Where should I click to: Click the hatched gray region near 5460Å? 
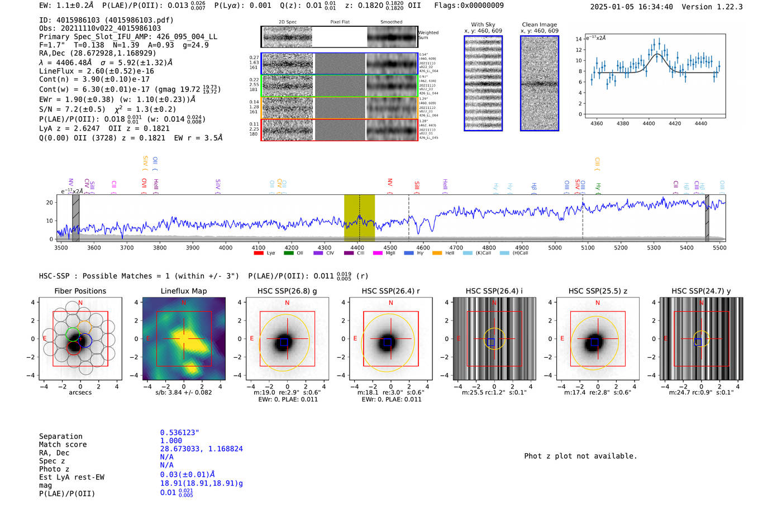[x=707, y=218]
